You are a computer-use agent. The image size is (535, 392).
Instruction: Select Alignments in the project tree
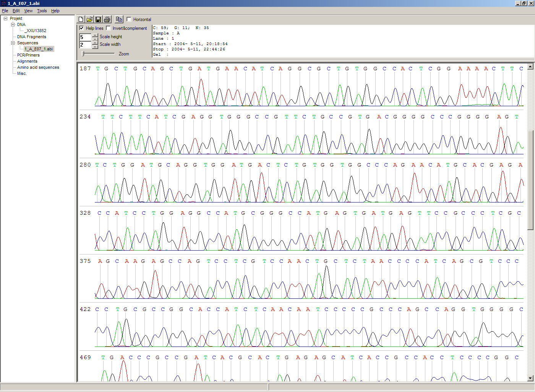[27, 61]
